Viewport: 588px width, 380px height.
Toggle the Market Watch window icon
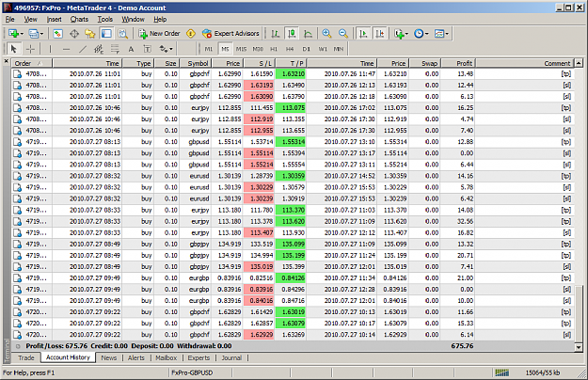pyautogui.click(x=57, y=34)
